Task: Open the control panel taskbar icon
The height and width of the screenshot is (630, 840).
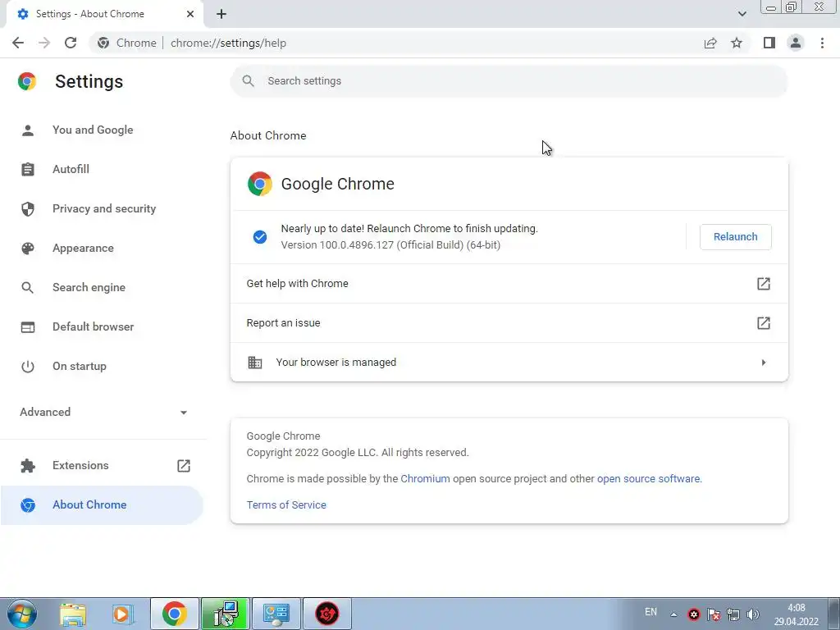Action: pyautogui.click(x=276, y=614)
